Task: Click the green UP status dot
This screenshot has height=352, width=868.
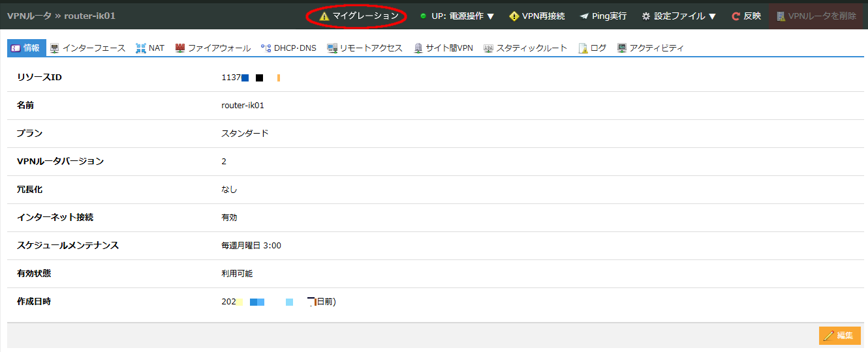Action: [423, 16]
